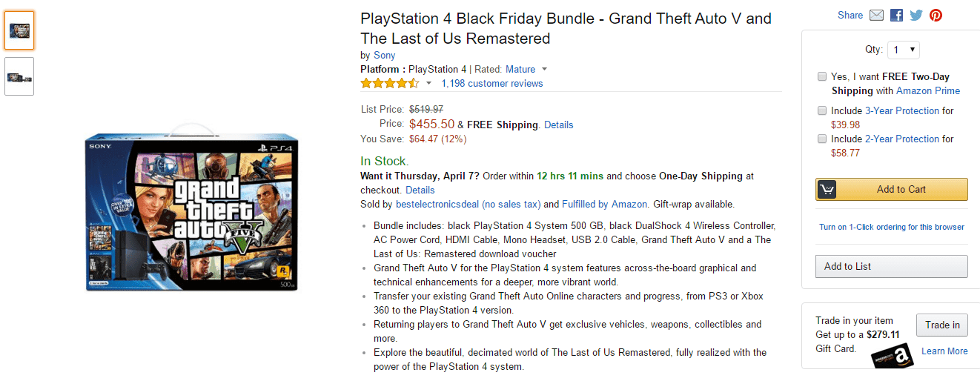
Task: Turn on 1-Click ordering for this browser
Action: (x=892, y=227)
